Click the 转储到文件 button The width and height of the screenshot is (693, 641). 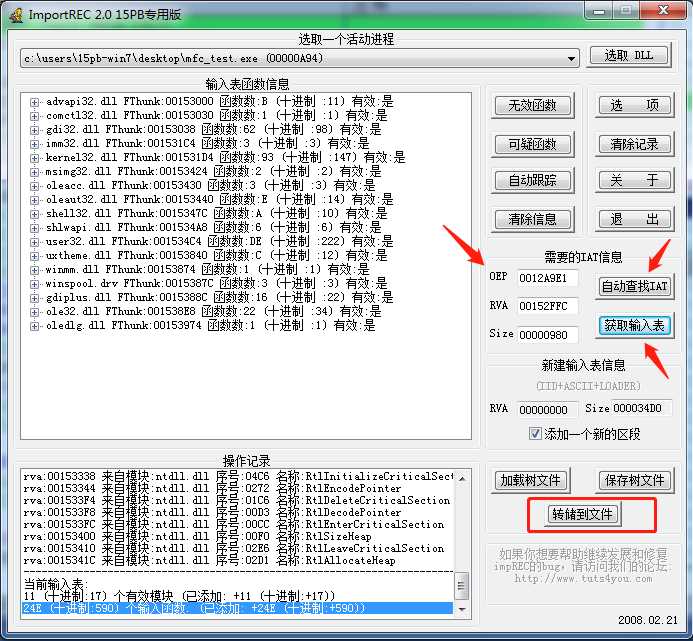coord(583,515)
